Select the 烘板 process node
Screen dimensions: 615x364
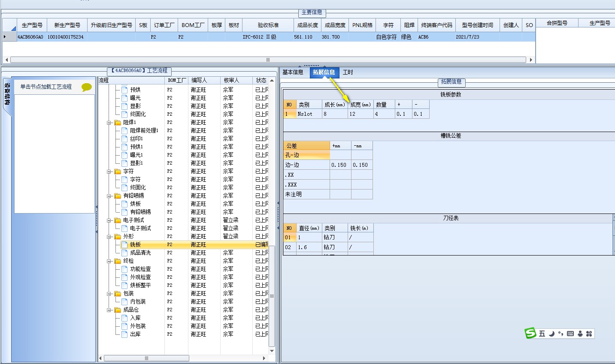point(135,204)
